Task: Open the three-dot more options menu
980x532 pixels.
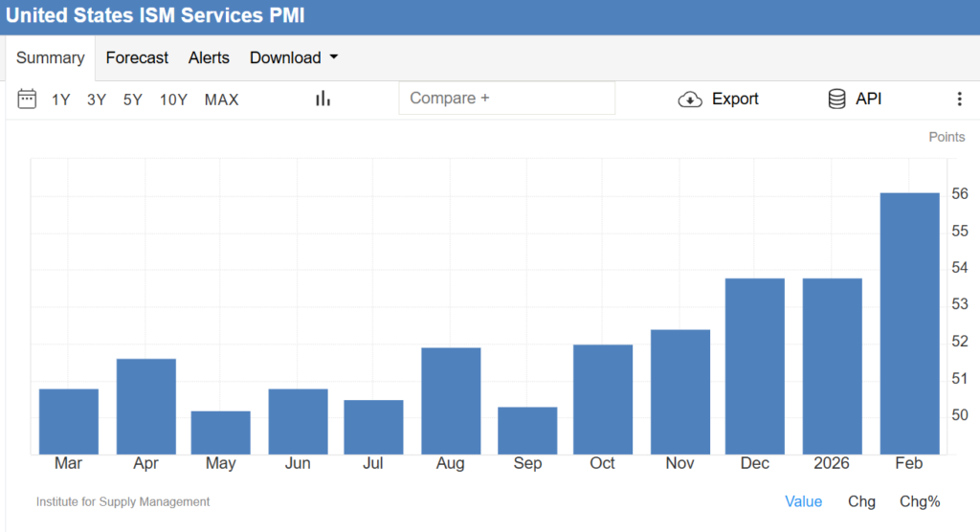Action: click(959, 100)
